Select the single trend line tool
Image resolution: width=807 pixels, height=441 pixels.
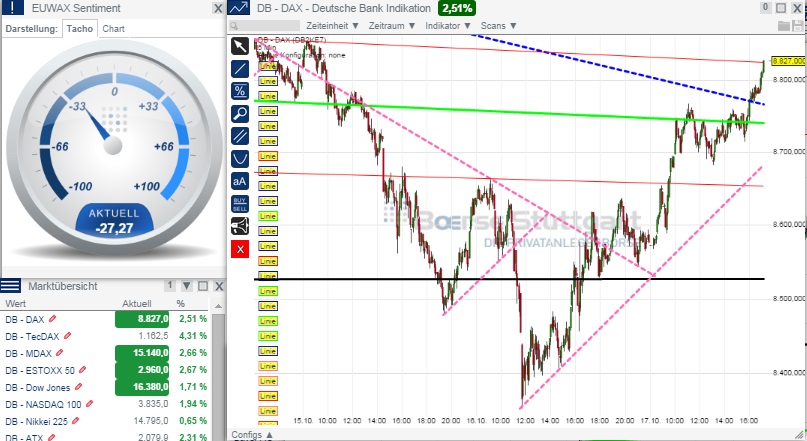(x=240, y=68)
